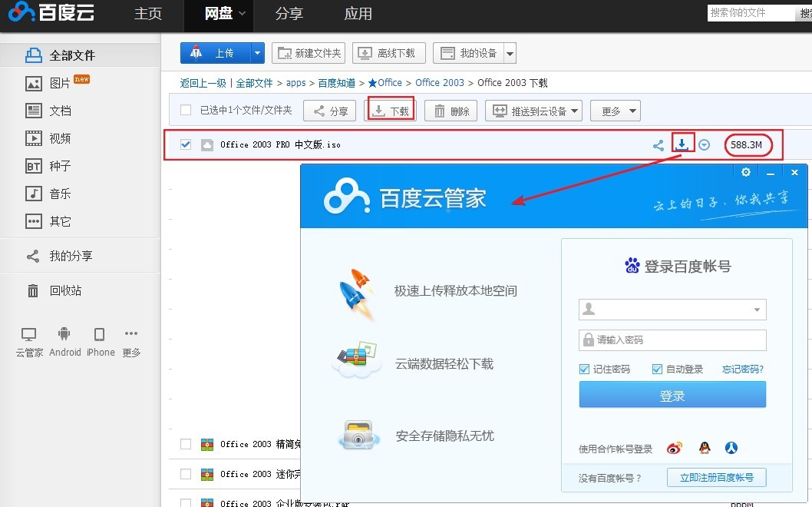
Task: Click the Android client icon
Action: pos(64,334)
